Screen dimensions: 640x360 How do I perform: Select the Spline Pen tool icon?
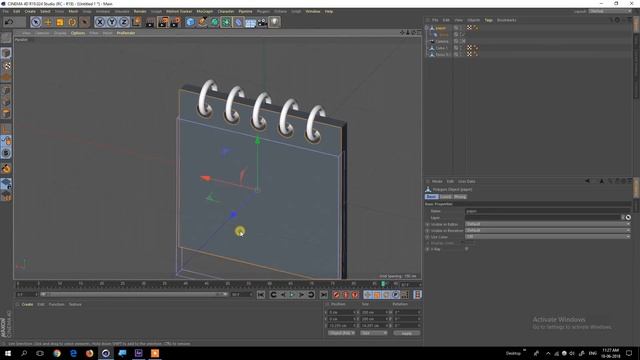point(202,22)
